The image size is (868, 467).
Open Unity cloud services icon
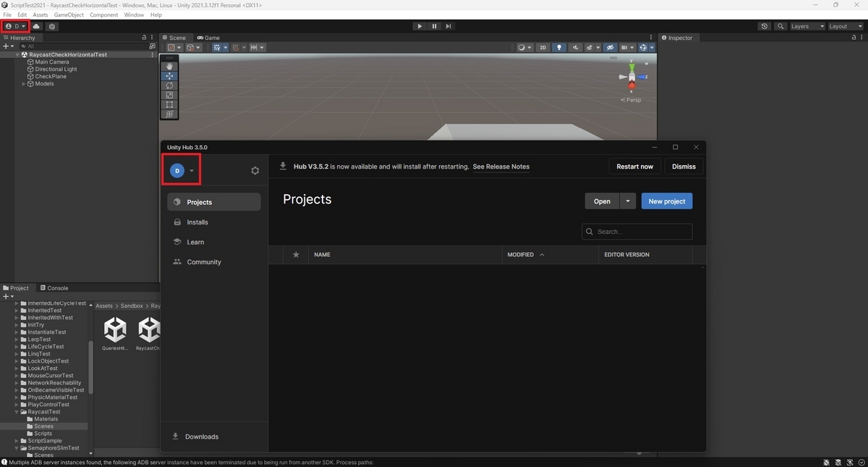point(37,26)
